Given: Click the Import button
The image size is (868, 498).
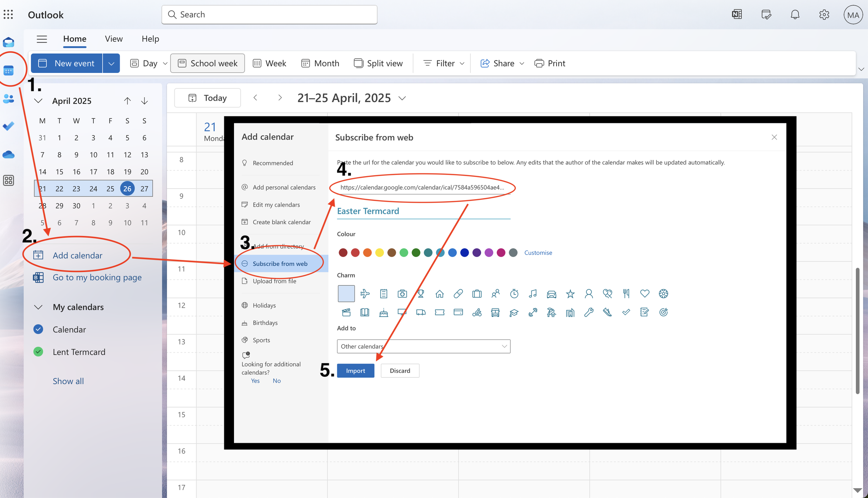Looking at the screenshot, I should tap(356, 371).
